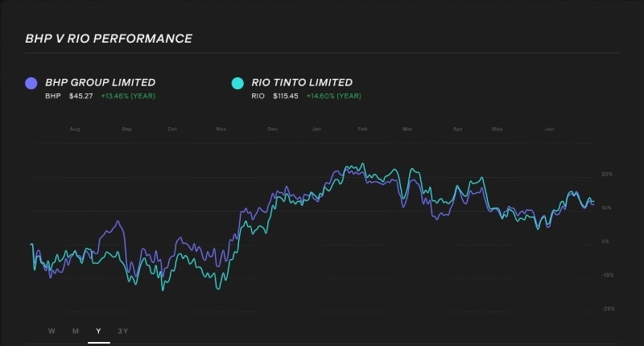Click the RIO $115.45 price text
Image resolution: width=644 pixels, height=346 pixels.
284,96
